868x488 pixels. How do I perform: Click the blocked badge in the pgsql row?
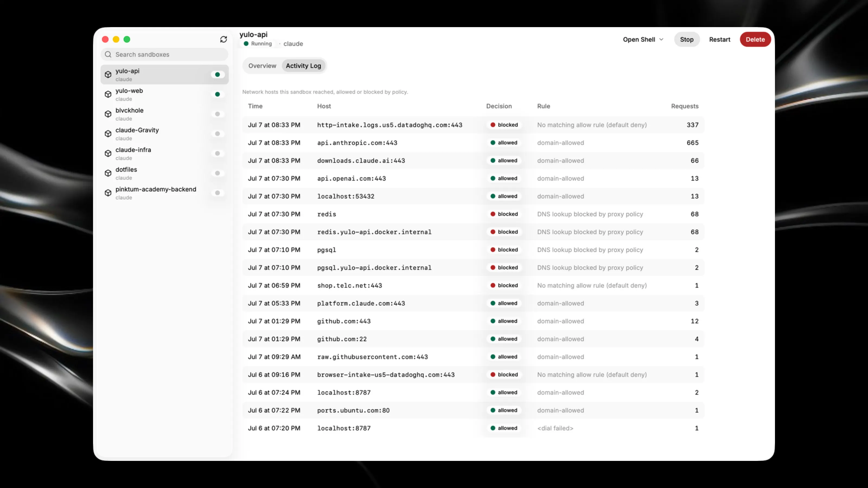[504, 250]
